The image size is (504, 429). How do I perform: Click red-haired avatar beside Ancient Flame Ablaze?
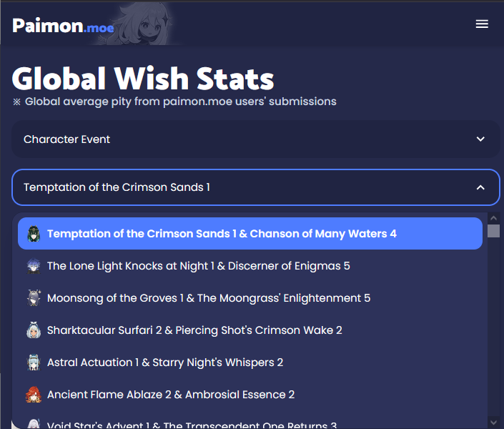tap(34, 394)
